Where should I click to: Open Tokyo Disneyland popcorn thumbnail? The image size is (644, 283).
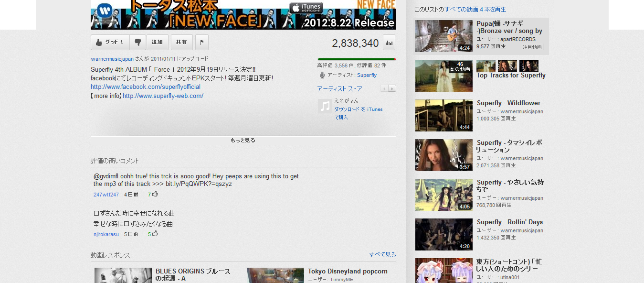click(275, 275)
